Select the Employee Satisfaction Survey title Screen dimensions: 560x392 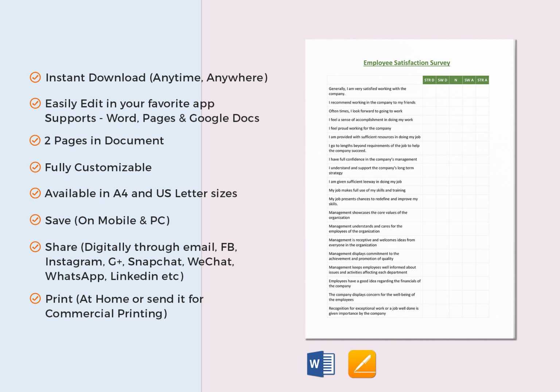407,63
